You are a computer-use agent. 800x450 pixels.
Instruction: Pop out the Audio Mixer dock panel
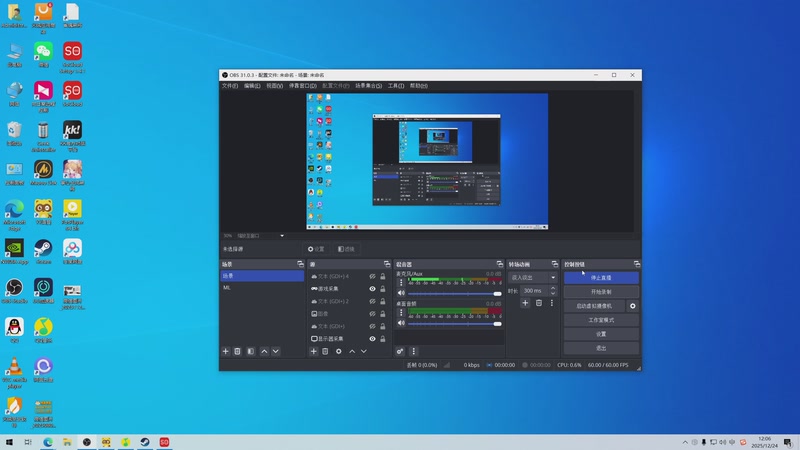[499, 264]
